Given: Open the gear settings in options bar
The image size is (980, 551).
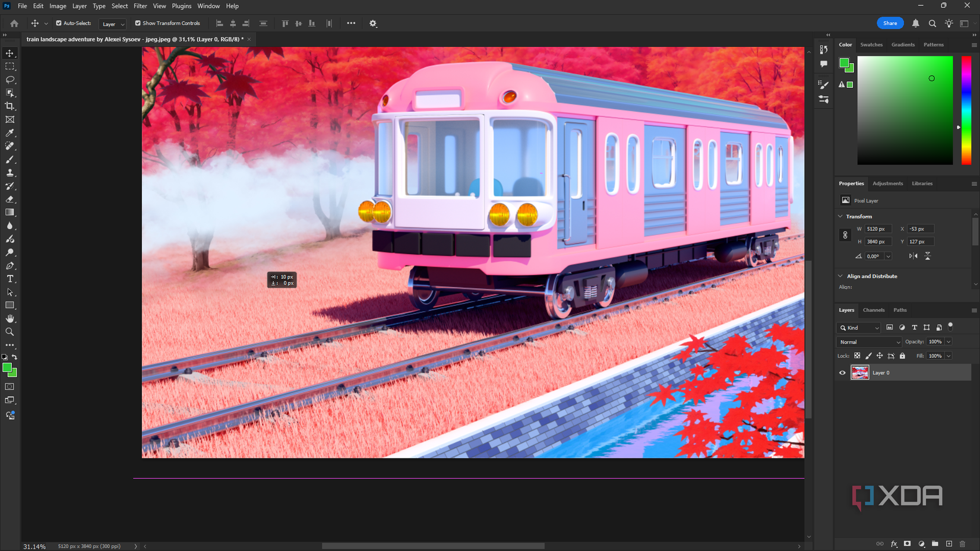Looking at the screenshot, I should 373,24.
